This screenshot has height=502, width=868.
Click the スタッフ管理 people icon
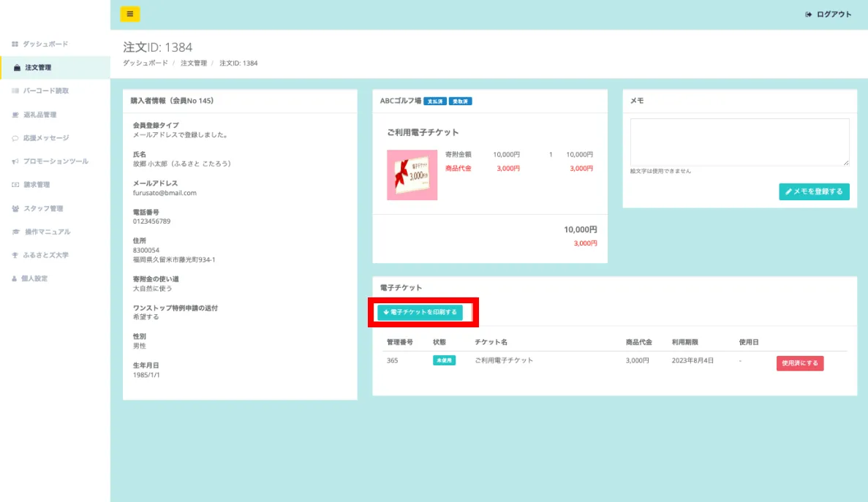click(15, 208)
